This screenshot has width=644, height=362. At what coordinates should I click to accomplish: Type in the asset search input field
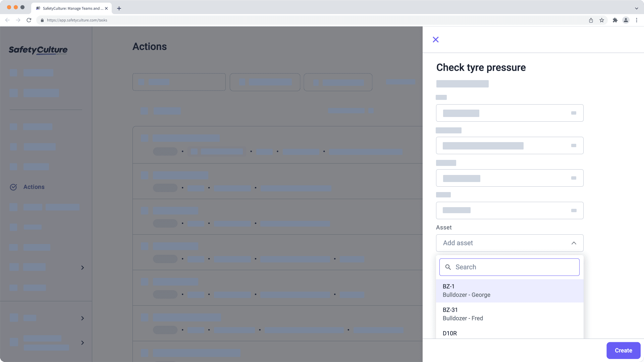tap(509, 267)
